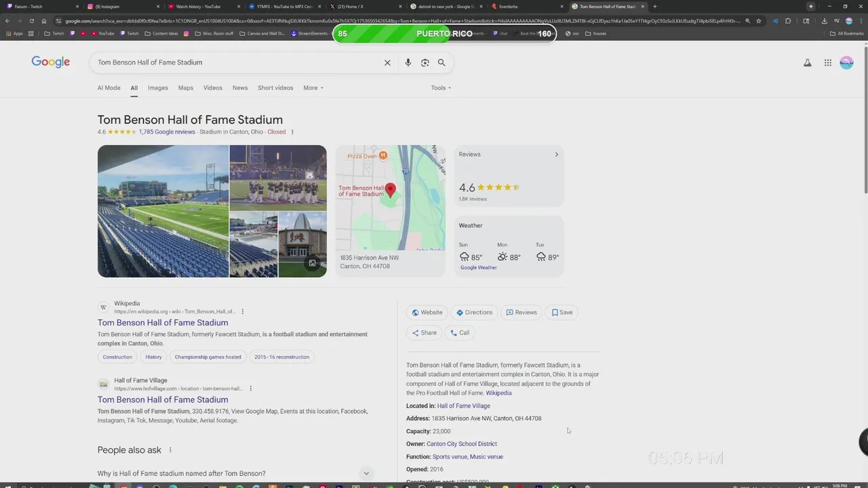The image size is (868, 488).
Task: Switch to the Instagram browser tab
Action: tap(122, 7)
